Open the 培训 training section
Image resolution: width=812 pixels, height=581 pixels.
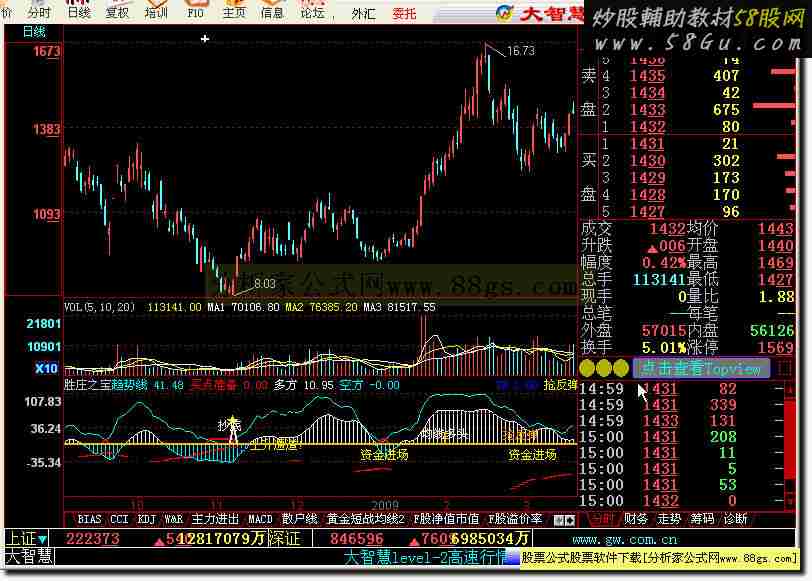click(155, 10)
